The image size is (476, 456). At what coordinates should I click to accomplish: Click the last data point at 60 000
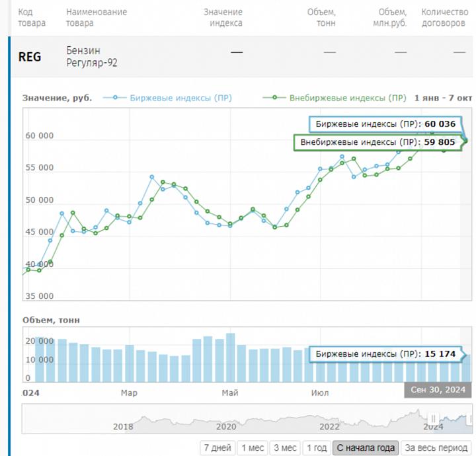coord(466,141)
